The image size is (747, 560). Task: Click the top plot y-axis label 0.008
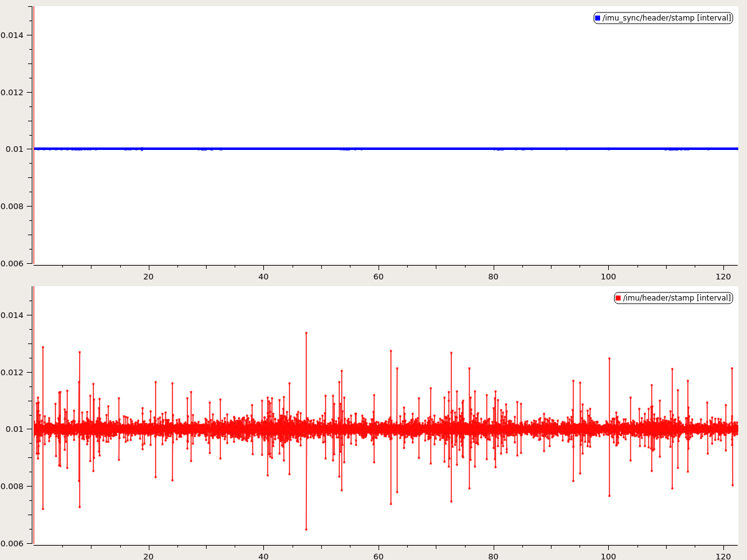click(12, 207)
